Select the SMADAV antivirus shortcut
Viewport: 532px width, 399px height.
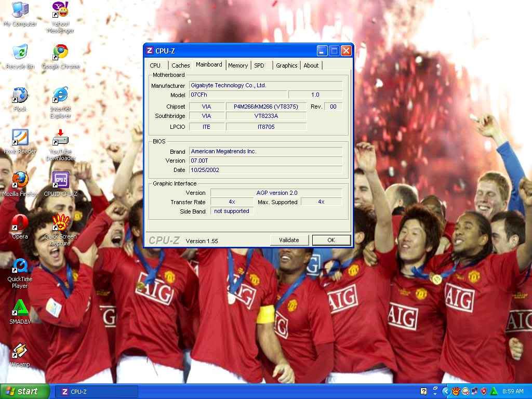tap(20, 312)
